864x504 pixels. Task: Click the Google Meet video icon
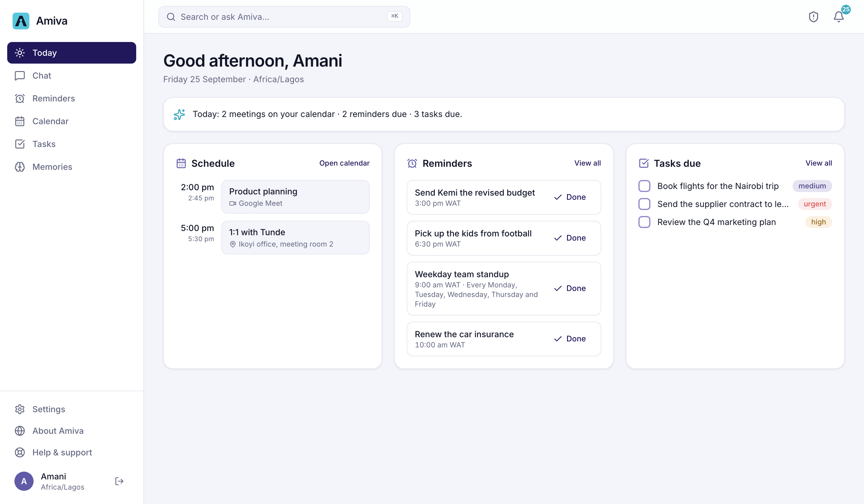coord(233,203)
